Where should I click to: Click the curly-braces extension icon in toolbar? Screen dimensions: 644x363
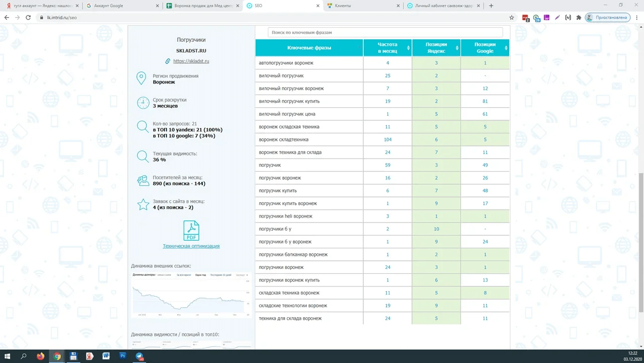pyautogui.click(x=568, y=17)
